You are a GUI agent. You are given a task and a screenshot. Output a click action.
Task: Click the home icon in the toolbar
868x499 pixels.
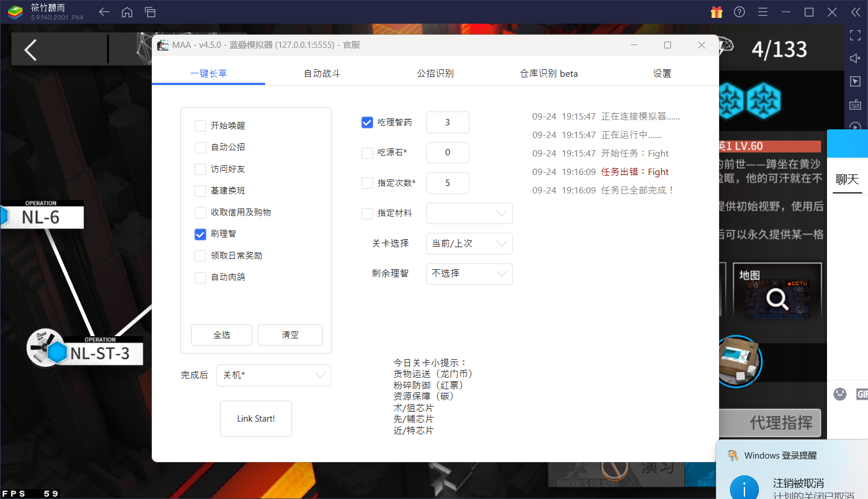pyautogui.click(x=127, y=12)
